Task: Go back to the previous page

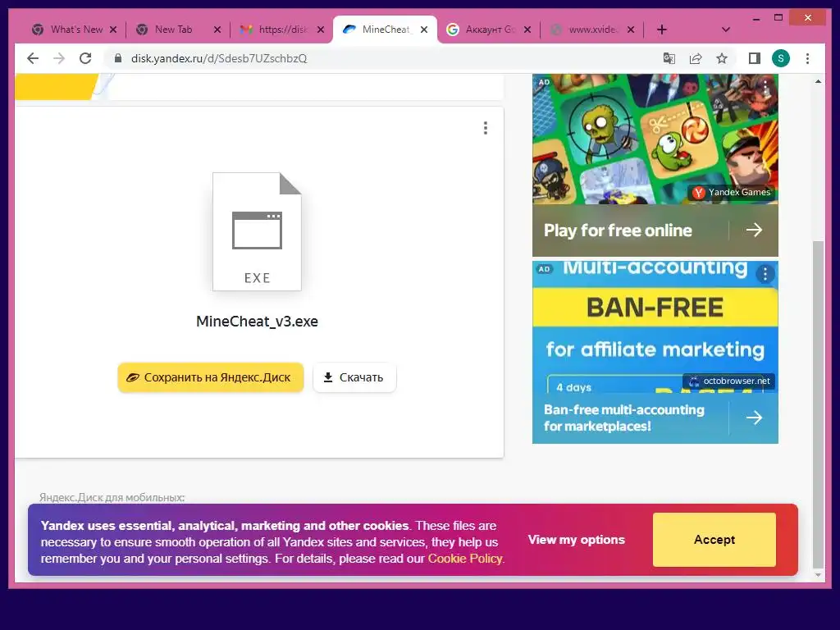Action: pyautogui.click(x=33, y=58)
